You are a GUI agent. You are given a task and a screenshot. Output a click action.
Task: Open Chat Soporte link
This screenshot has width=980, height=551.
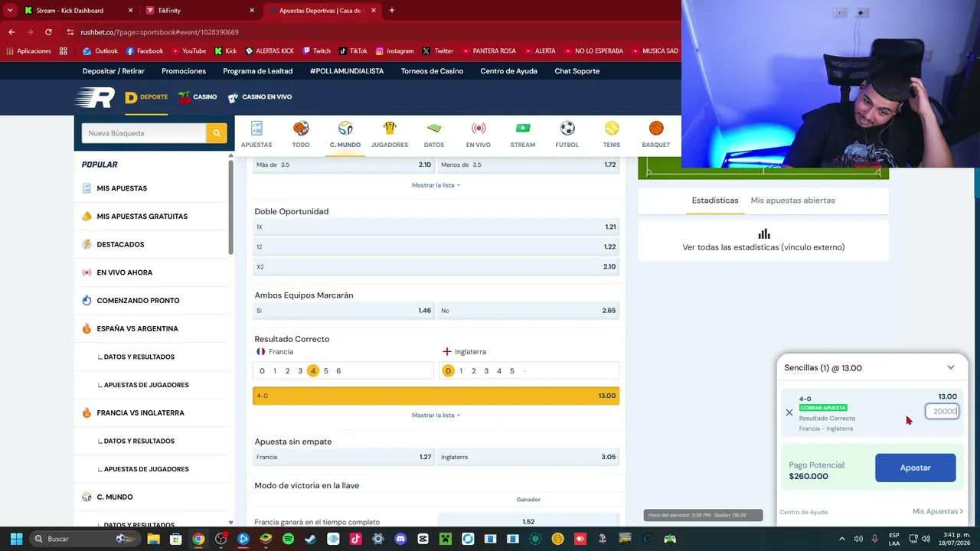coord(577,71)
